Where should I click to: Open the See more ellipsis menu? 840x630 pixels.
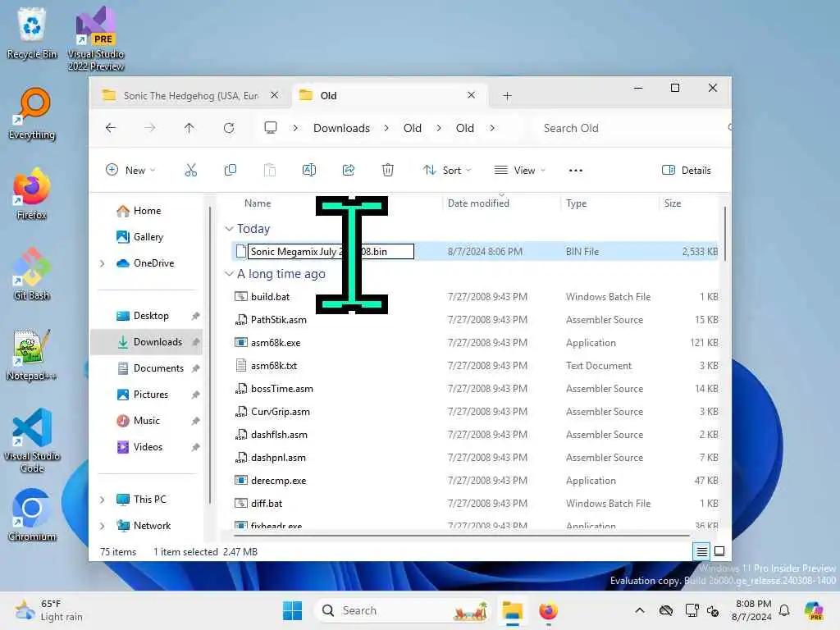coord(575,171)
